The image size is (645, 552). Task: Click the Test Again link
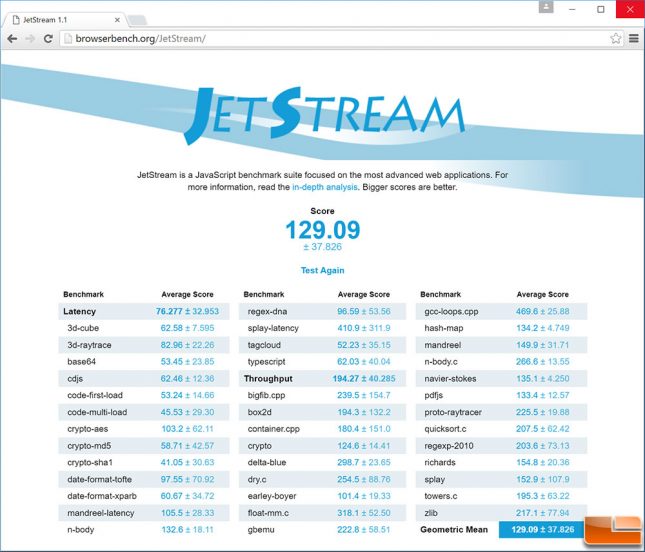tap(322, 270)
